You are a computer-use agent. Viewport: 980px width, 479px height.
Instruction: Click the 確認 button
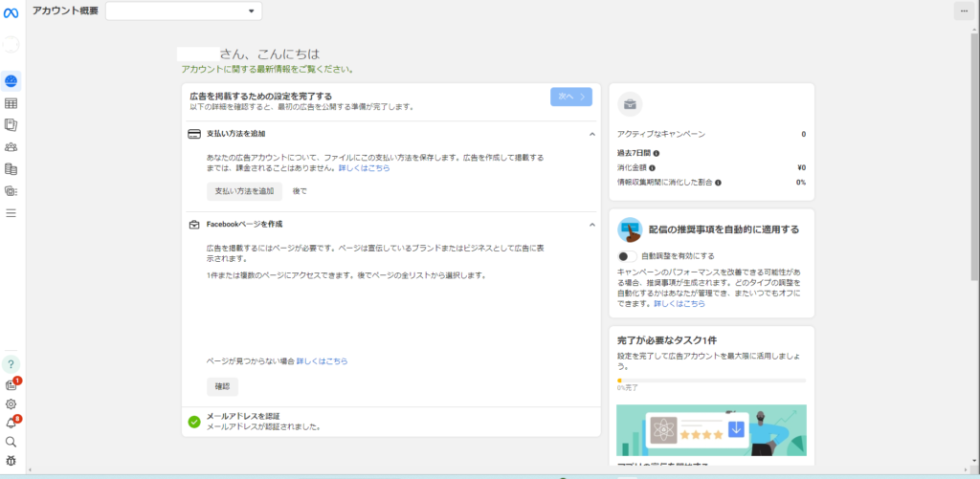(222, 387)
